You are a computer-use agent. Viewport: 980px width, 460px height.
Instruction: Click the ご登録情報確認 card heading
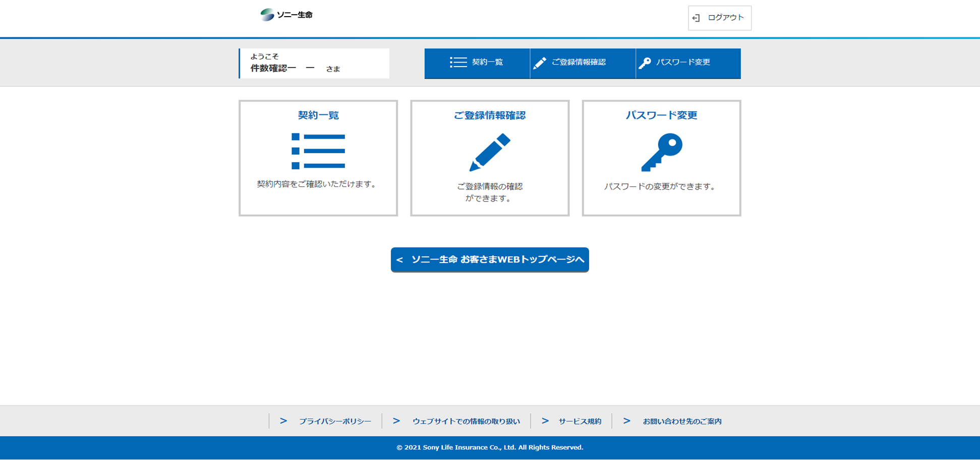point(490,115)
